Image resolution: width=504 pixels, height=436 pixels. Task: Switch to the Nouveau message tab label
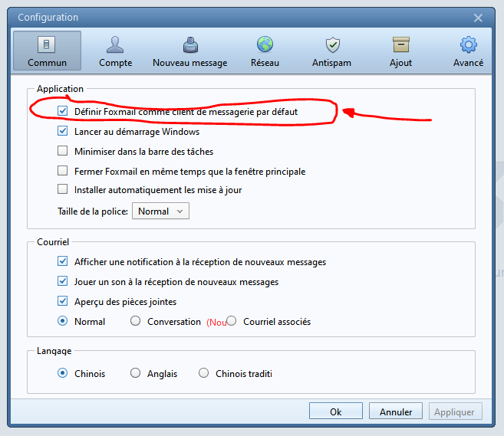pos(190,63)
